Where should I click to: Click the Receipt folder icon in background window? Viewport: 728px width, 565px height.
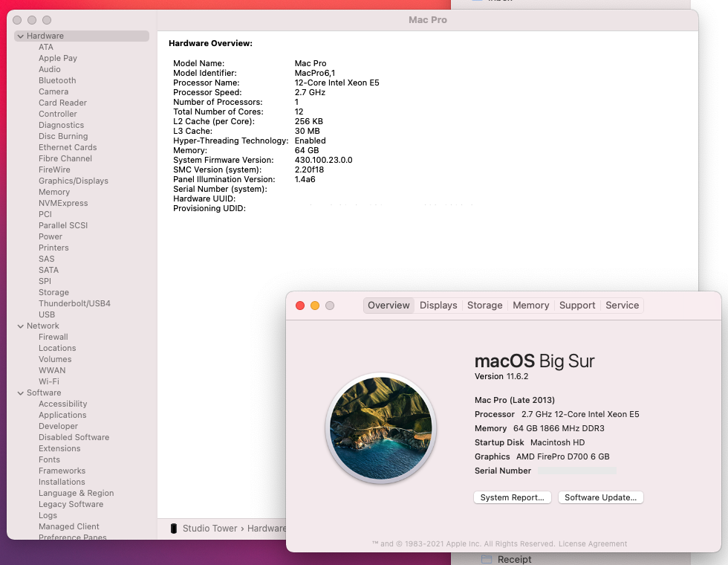pyautogui.click(x=486, y=559)
